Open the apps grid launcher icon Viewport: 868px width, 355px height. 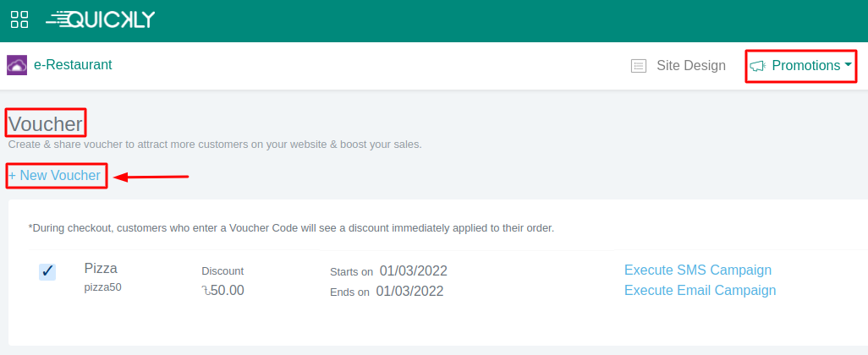coord(19,19)
